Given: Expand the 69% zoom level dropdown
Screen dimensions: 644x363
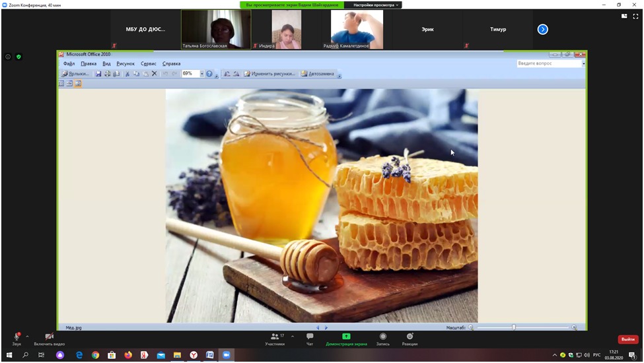Looking at the screenshot, I should tap(202, 74).
